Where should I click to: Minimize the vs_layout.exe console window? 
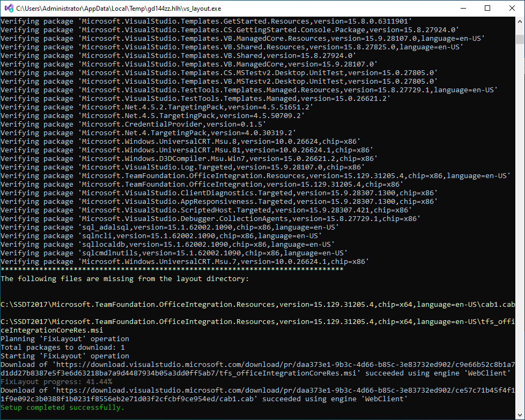click(x=463, y=8)
